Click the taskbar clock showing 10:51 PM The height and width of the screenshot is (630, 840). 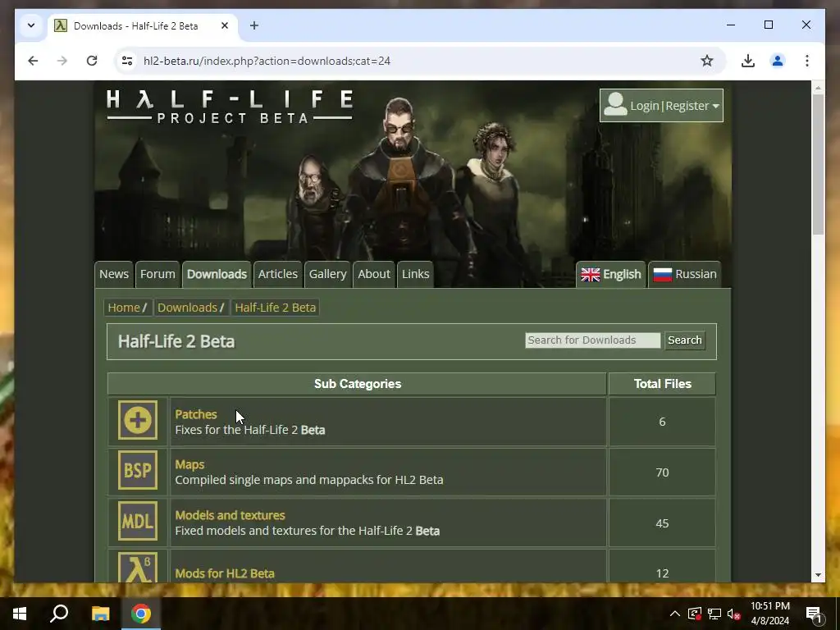[769, 614]
